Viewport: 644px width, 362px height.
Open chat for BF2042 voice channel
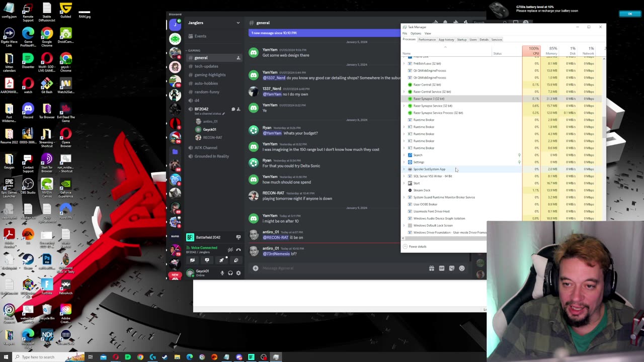[x=233, y=109]
